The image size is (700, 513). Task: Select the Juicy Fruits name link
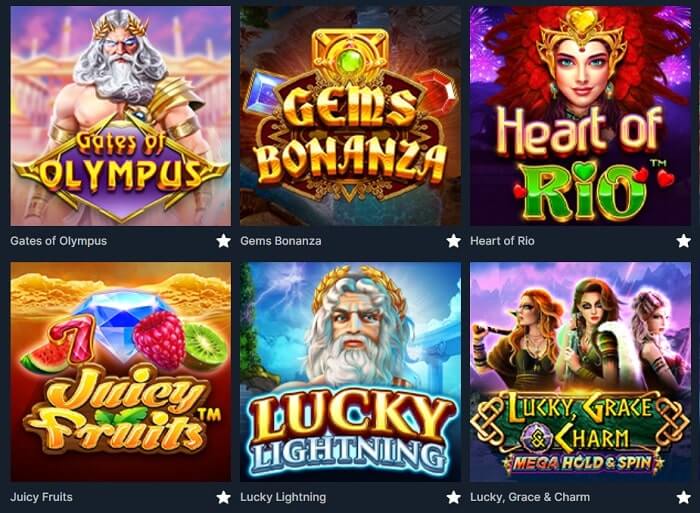tap(41, 497)
